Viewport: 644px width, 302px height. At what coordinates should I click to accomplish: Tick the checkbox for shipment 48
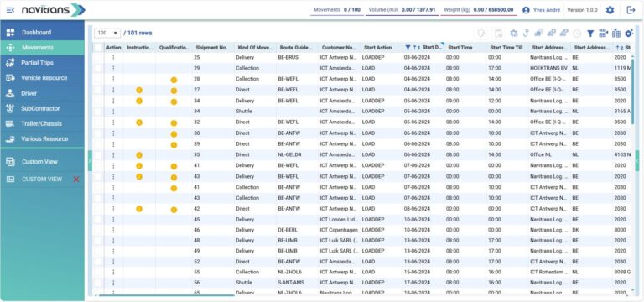tap(98, 241)
